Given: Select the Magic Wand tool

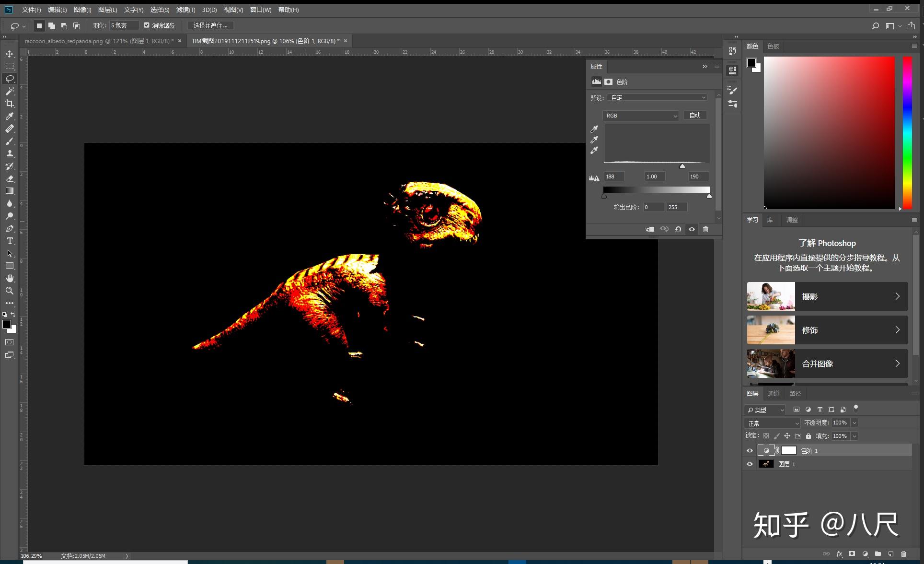Looking at the screenshot, I should [x=10, y=91].
